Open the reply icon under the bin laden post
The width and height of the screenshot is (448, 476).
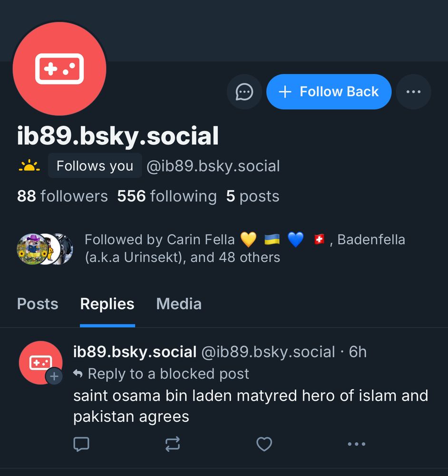(x=81, y=444)
